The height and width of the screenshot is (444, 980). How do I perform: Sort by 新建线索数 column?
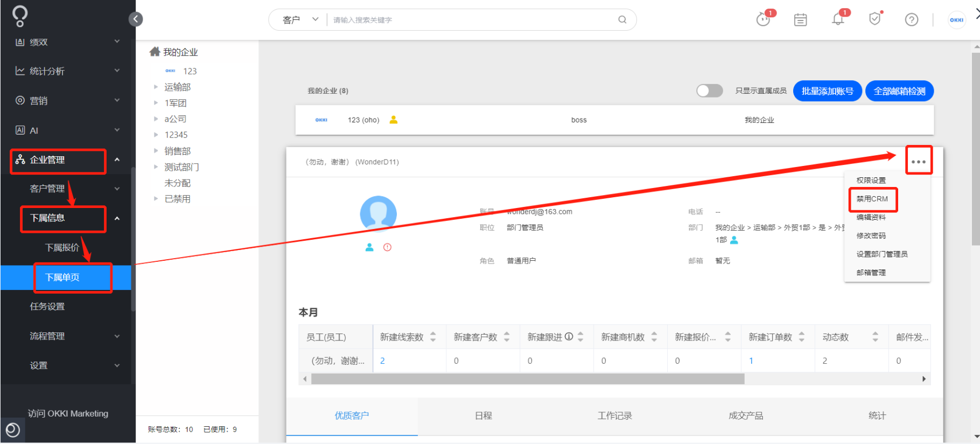433,337
